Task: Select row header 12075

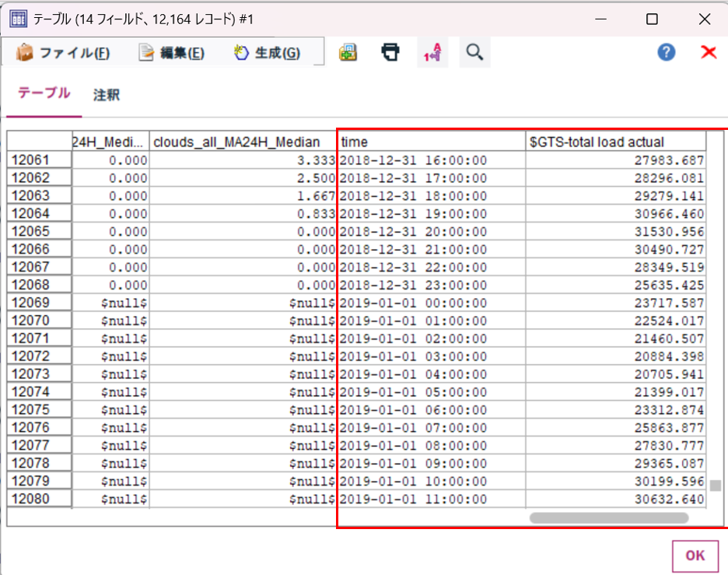Action: 40,409
